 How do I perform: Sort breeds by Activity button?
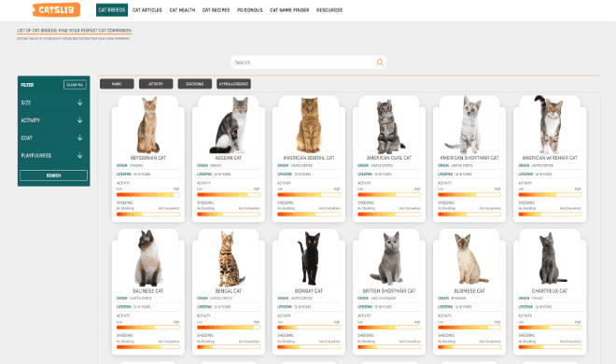pos(156,84)
